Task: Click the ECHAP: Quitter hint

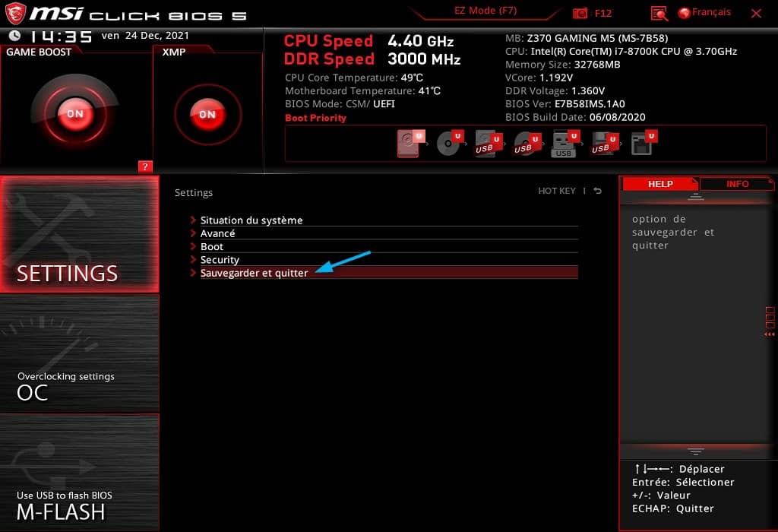Action: [x=673, y=508]
